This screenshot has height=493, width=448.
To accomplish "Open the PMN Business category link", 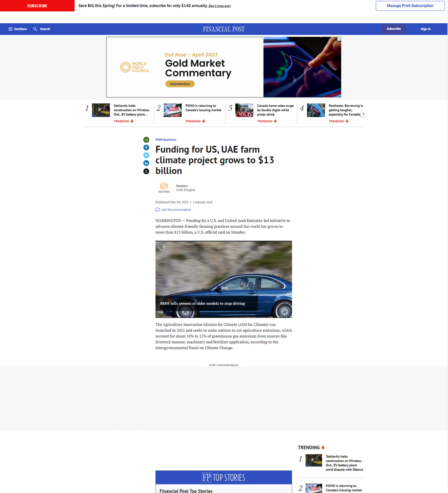I will 166,139.
